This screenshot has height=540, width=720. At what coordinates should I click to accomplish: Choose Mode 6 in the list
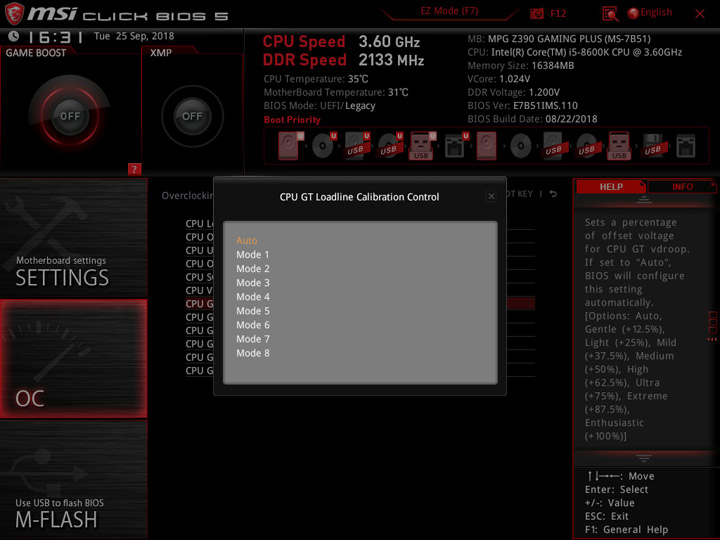pos(253,325)
